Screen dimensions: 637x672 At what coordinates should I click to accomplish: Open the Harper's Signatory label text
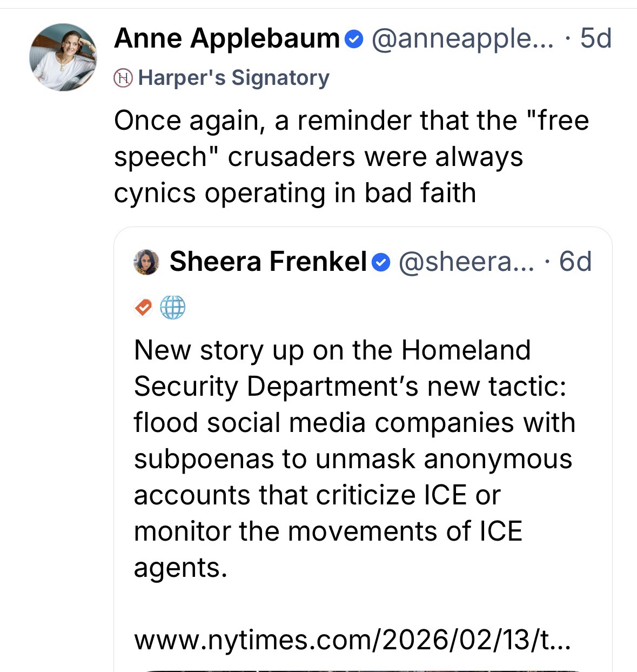pos(233,78)
